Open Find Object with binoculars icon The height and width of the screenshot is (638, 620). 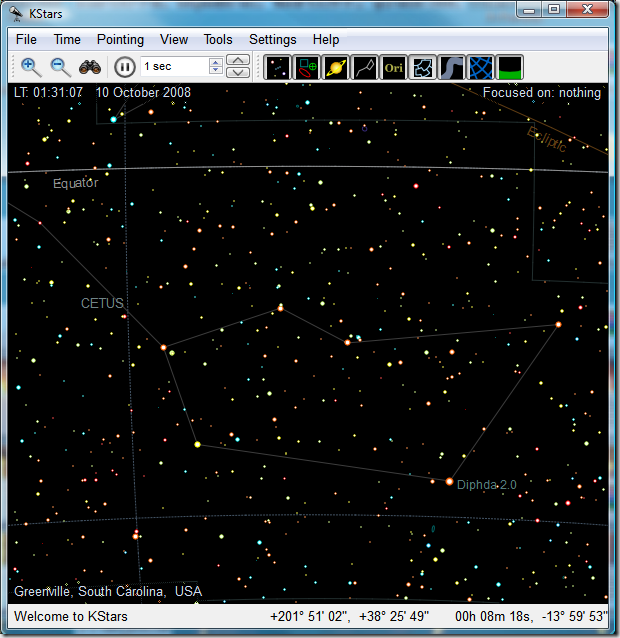pos(91,67)
